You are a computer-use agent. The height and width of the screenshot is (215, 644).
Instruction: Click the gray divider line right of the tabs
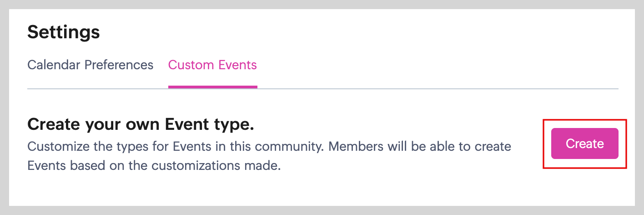[437, 88]
